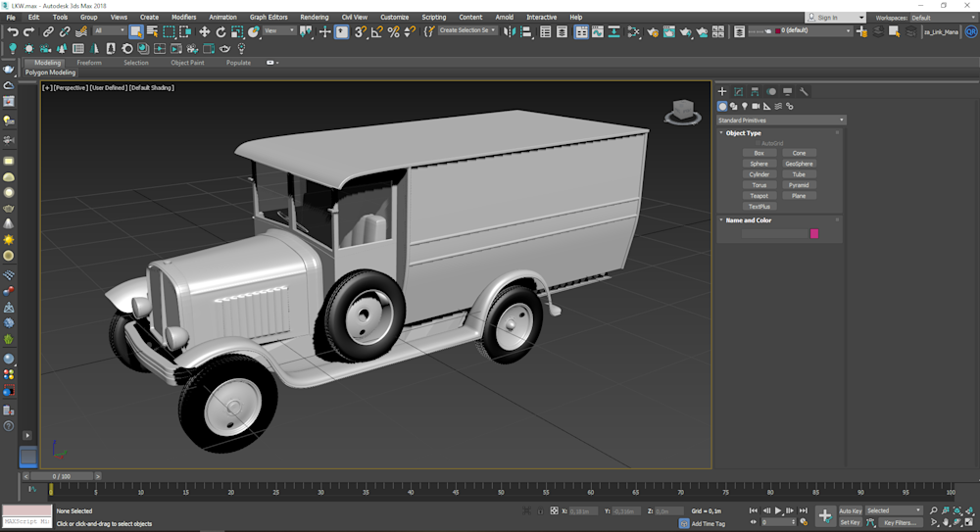Select the Move tool in toolbar

tap(204, 31)
